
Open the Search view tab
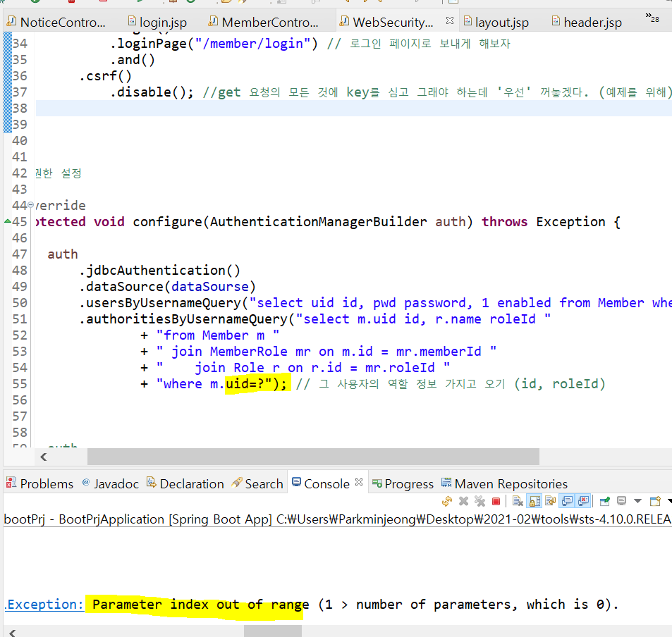point(264,483)
